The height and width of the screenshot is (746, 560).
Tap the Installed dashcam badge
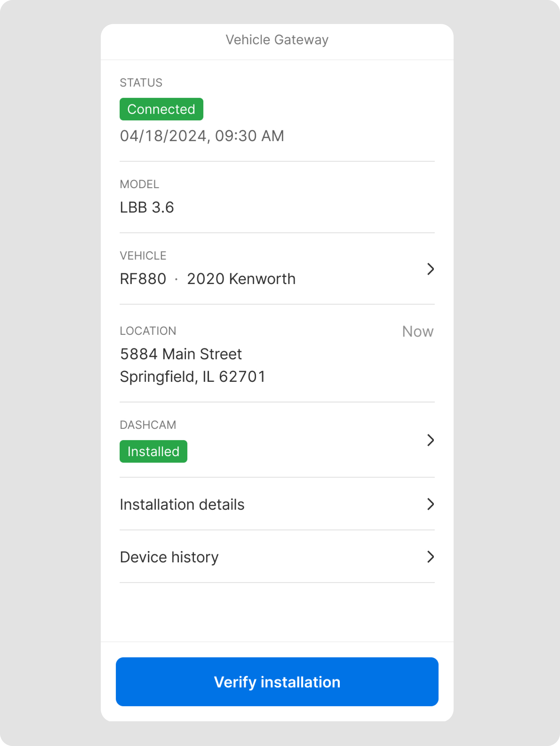pos(153,452)
